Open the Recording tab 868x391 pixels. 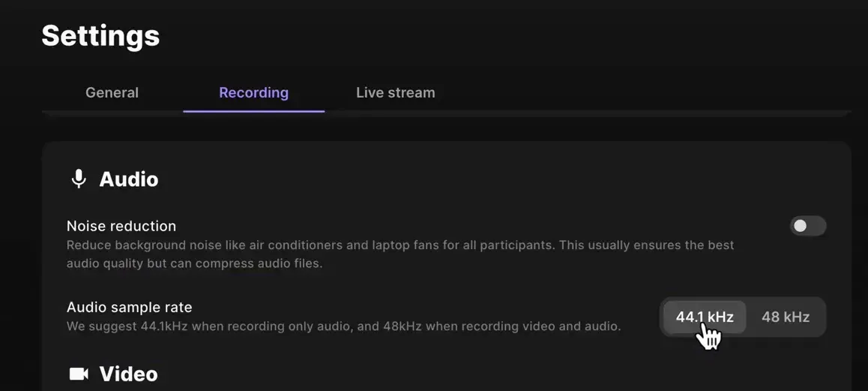pos(253,93)
